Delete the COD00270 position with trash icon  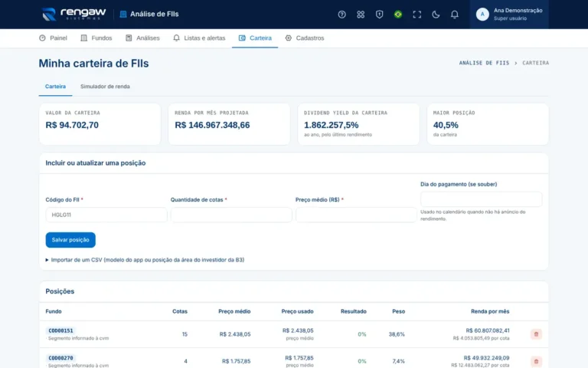(x=536, y=361)
